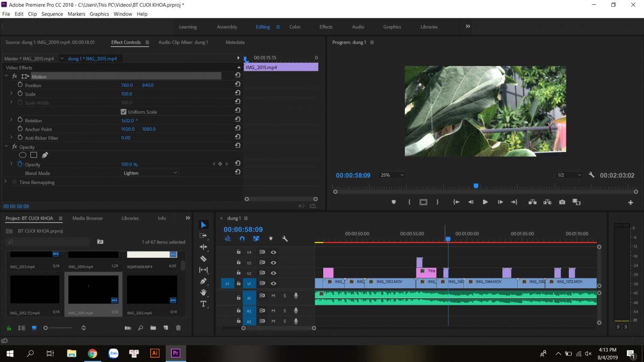Select the Hand tool

(204, 293)
